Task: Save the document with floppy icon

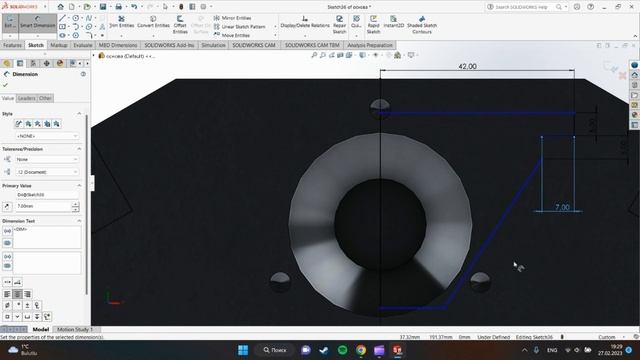Action: pyautogui.click(x=103, y=7)
